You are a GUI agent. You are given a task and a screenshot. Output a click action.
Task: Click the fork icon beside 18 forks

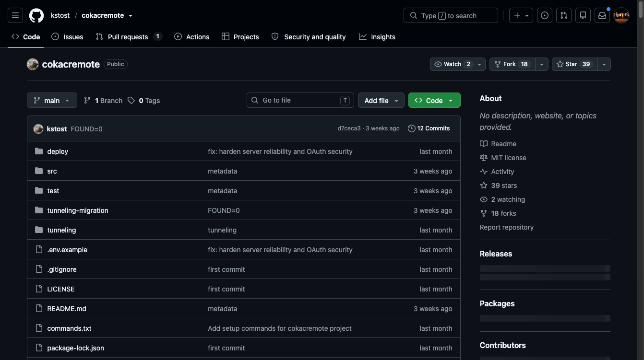coord(484,213)
